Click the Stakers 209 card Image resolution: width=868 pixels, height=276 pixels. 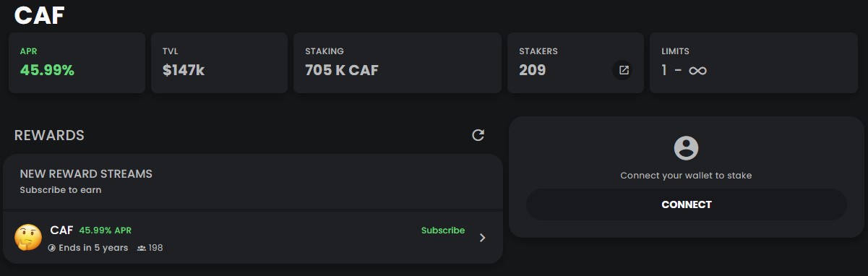pyautogui.click(x=575, y=62)
